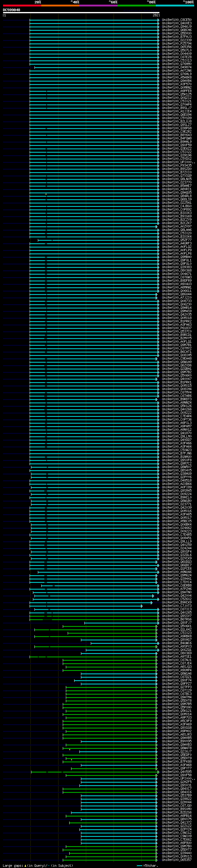Select the UniRef100_Q2I6J7 label
This screenshot has height=868, width=197.
(x=177, y=751)
